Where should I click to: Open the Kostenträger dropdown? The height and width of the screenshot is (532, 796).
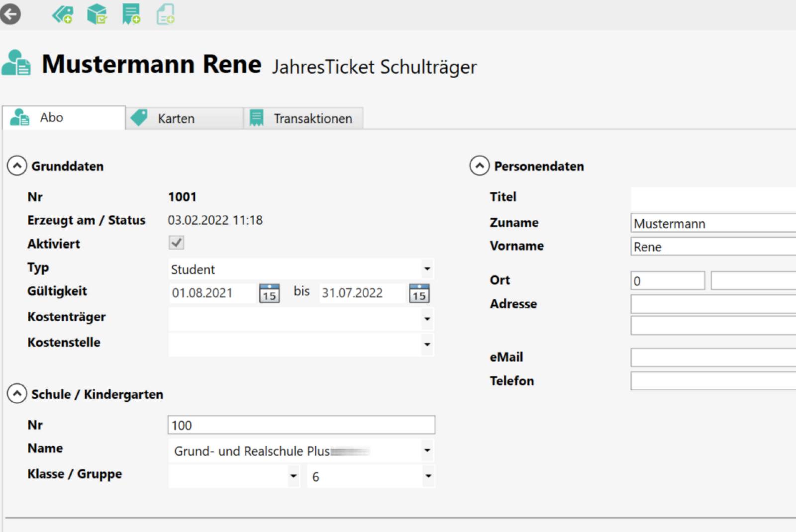click(x=426, y=319)
